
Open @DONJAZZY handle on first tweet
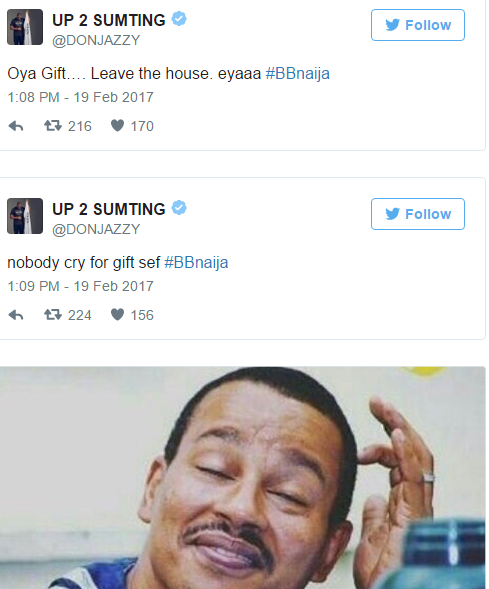click(x=96, y=40)
